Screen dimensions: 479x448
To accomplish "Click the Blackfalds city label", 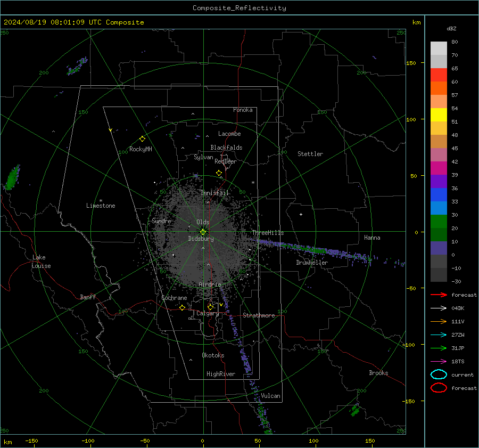I will pos(226,148).
